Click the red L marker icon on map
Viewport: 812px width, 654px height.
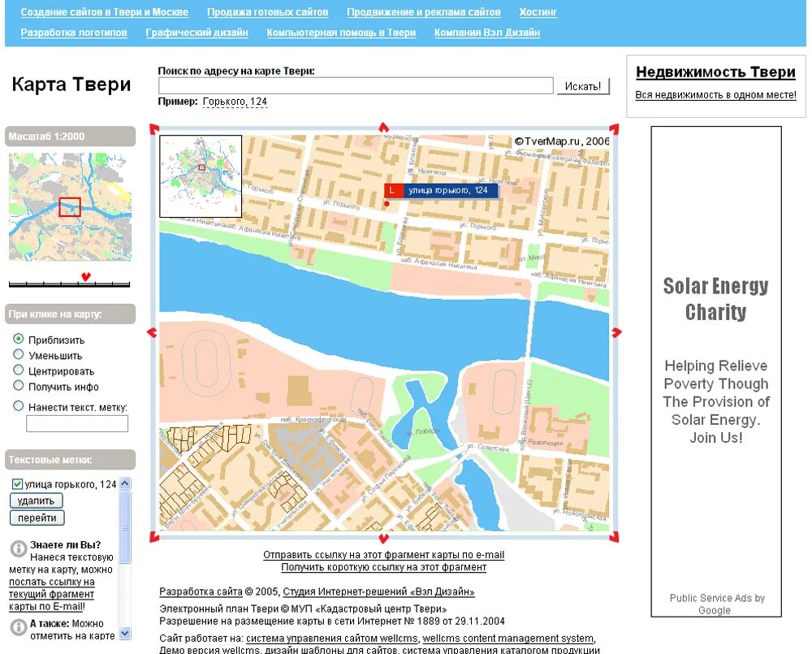393,191
